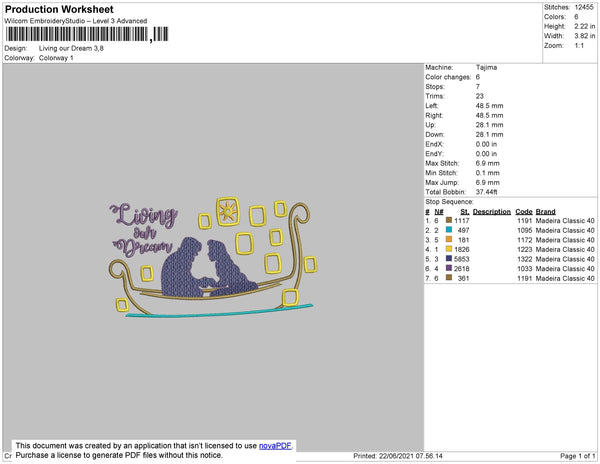Click the 'Purchase a license' notice text
The image size is (600, 464).
[x=119, y=455]
